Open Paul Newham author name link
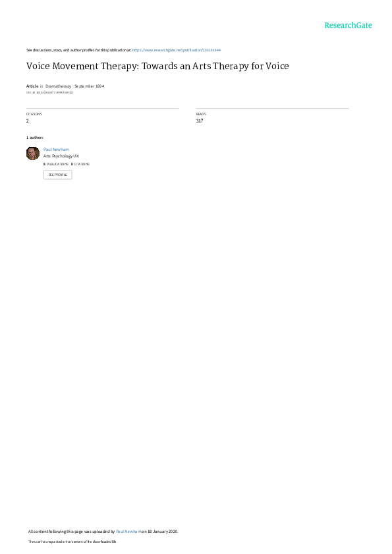This screenshot has width=392, height=554. [56, 150]
